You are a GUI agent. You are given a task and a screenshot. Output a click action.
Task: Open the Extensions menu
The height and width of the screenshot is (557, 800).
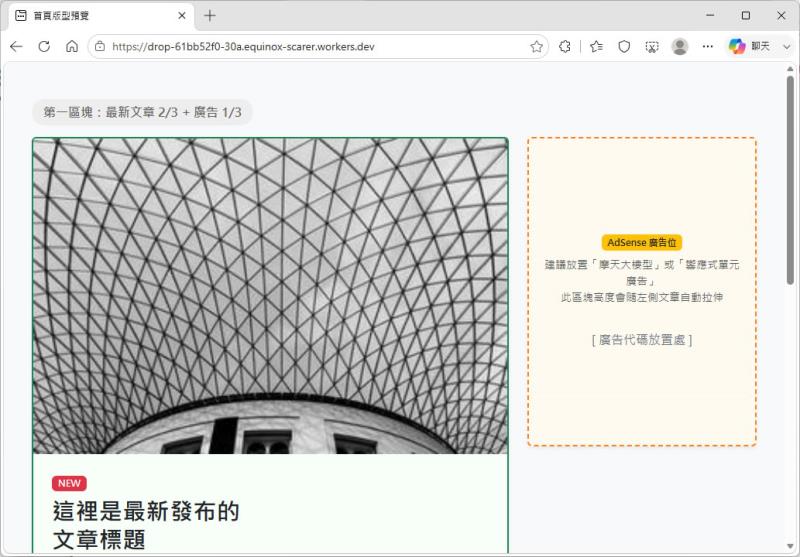point(565,46)
